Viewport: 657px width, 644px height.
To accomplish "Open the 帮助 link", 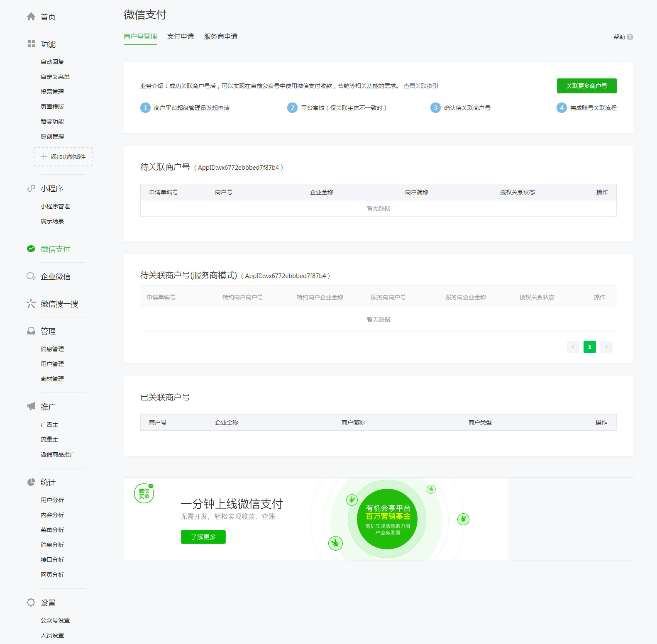I will [x=619, y=37].
